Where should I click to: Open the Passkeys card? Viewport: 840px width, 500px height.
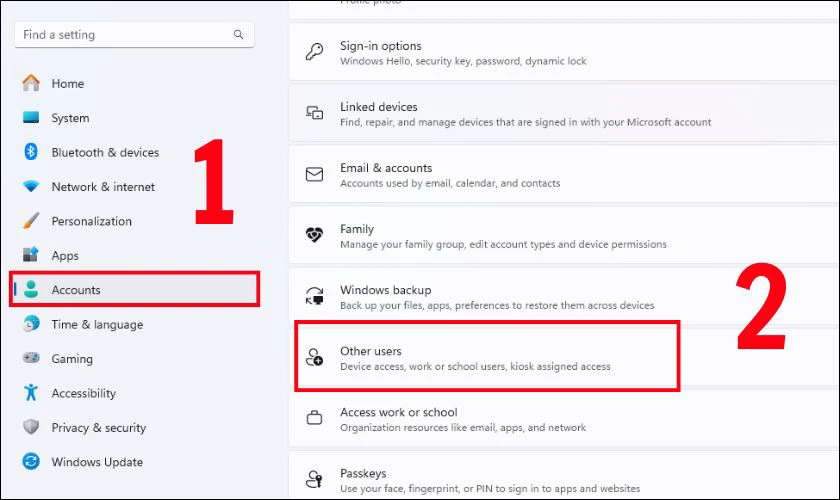pos(564,476)
